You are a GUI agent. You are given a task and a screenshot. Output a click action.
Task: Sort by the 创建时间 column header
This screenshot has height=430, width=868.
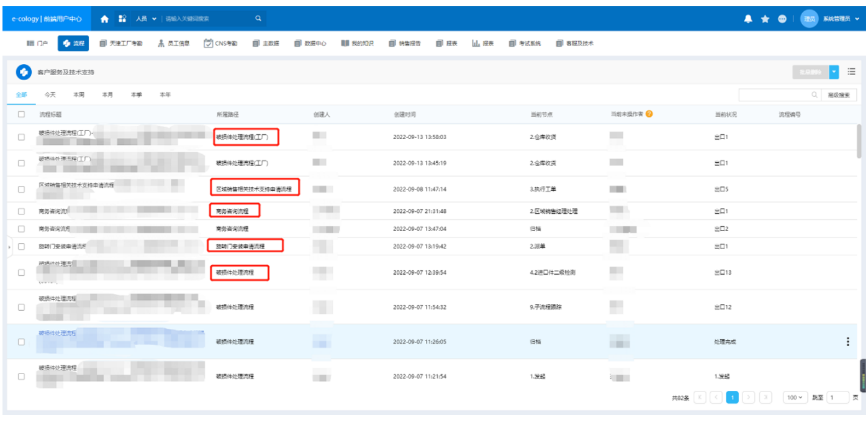(x=405, y=115)
